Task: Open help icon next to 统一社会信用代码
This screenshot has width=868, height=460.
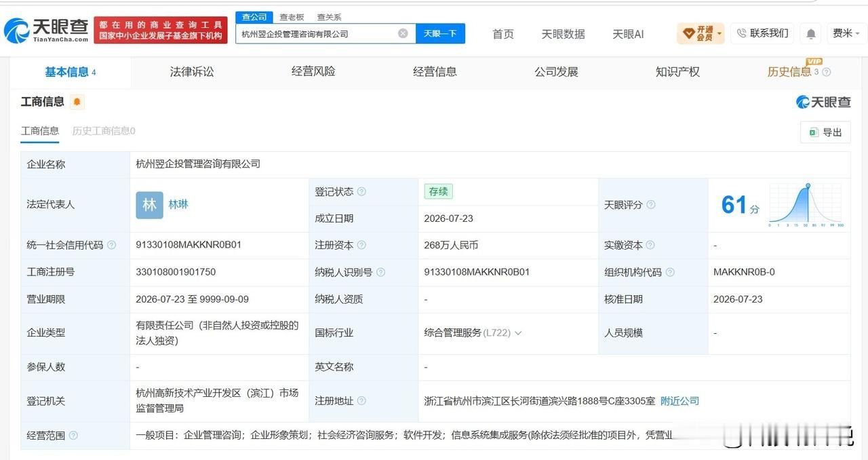Action: click(111, 245)
